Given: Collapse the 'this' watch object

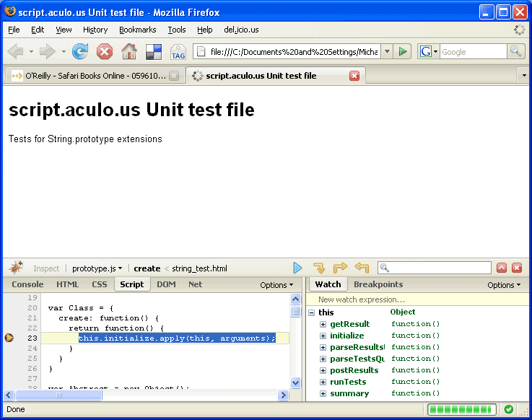Looking at the screenshot, I should (311, 312).
